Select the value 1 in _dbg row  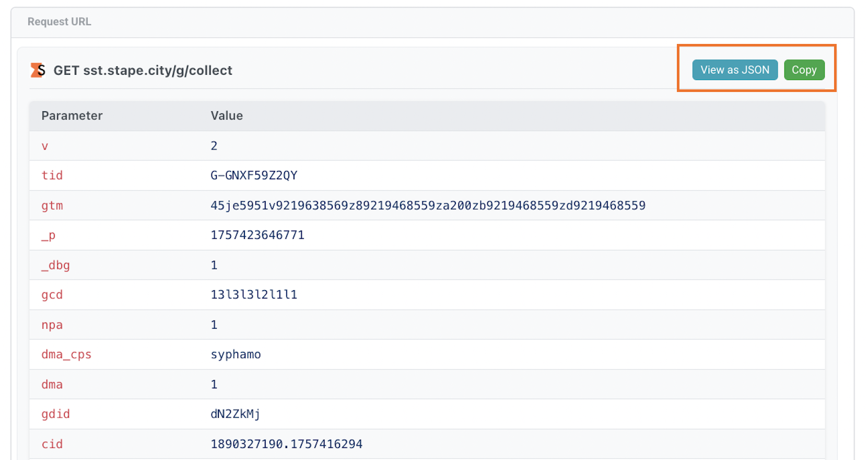214,265
